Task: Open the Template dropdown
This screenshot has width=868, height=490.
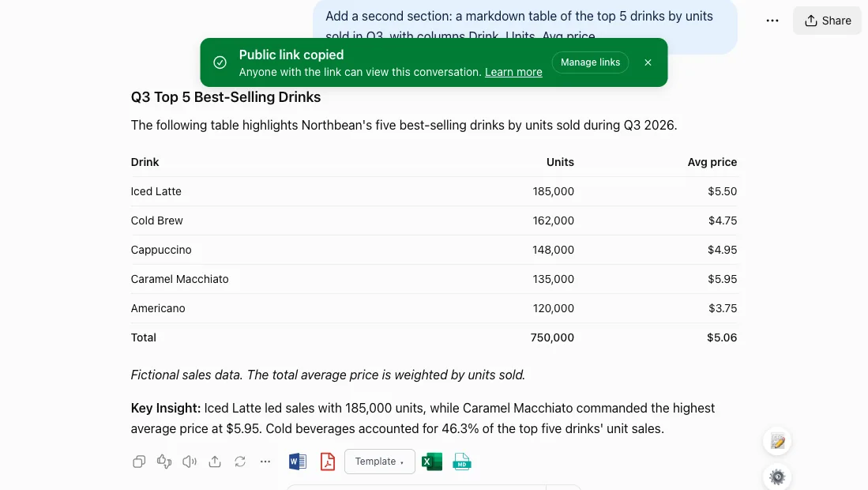Action: click(x=380, y=462)
